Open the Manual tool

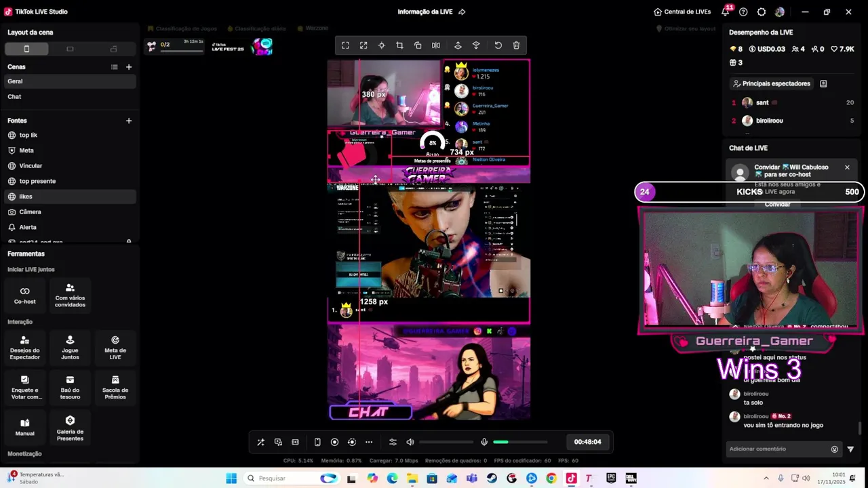pos(25,427)
